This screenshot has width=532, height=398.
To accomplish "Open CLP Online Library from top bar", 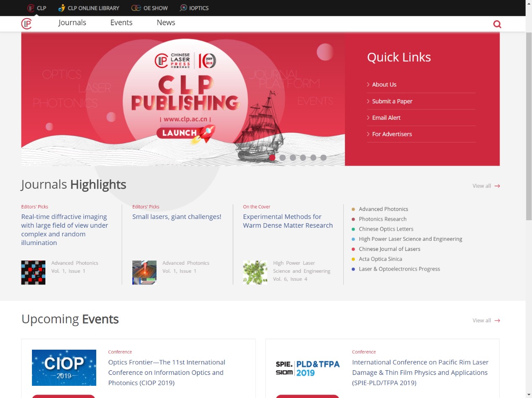I will click(89, 8).
